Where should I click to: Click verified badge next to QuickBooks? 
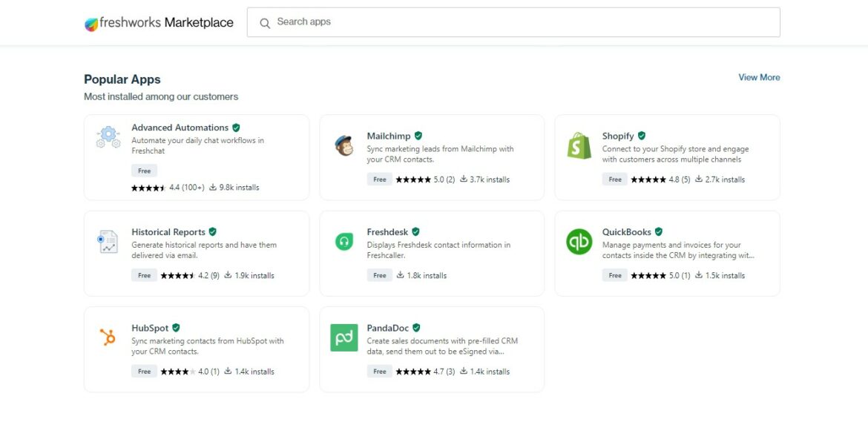659,231
